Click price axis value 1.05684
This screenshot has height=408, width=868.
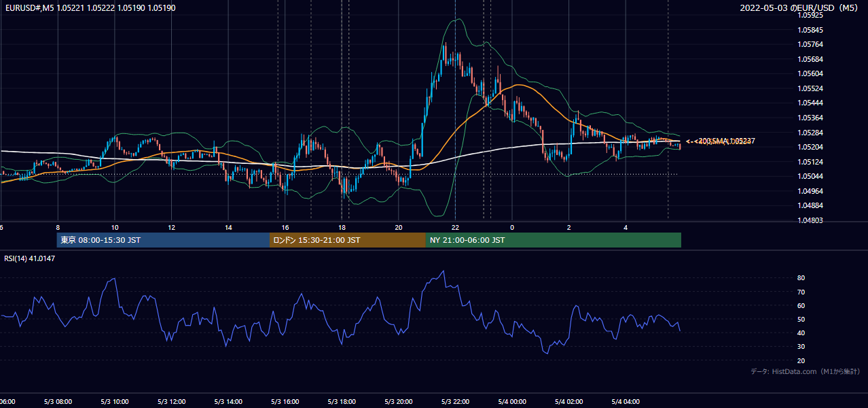[810, 59]
